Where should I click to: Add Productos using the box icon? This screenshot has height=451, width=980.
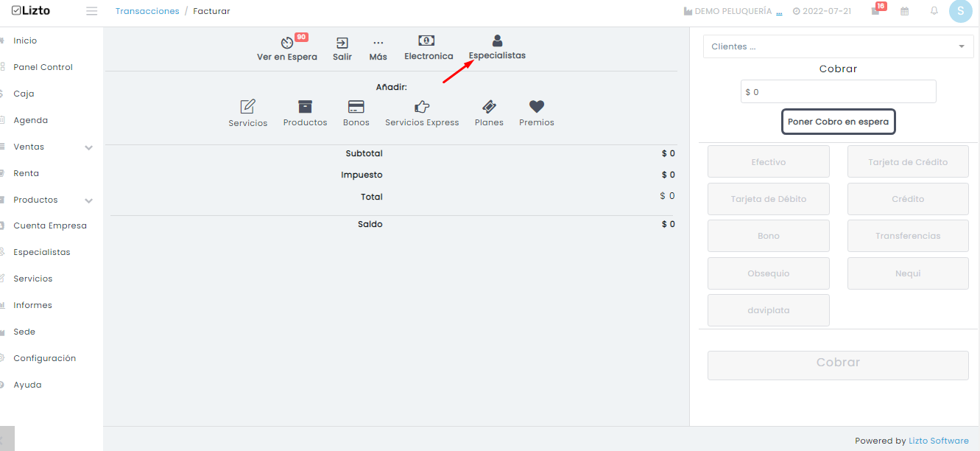[x=305, y=107]
